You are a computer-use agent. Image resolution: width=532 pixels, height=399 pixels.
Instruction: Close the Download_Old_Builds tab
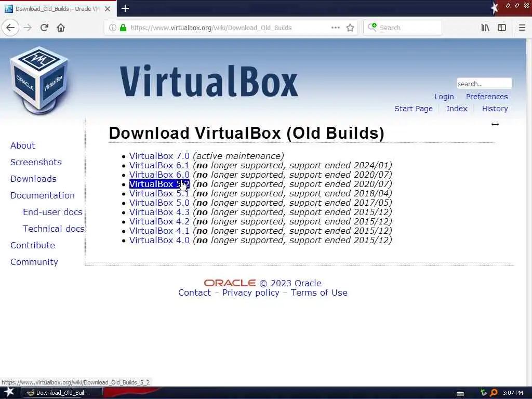click(x=108, y=9)
